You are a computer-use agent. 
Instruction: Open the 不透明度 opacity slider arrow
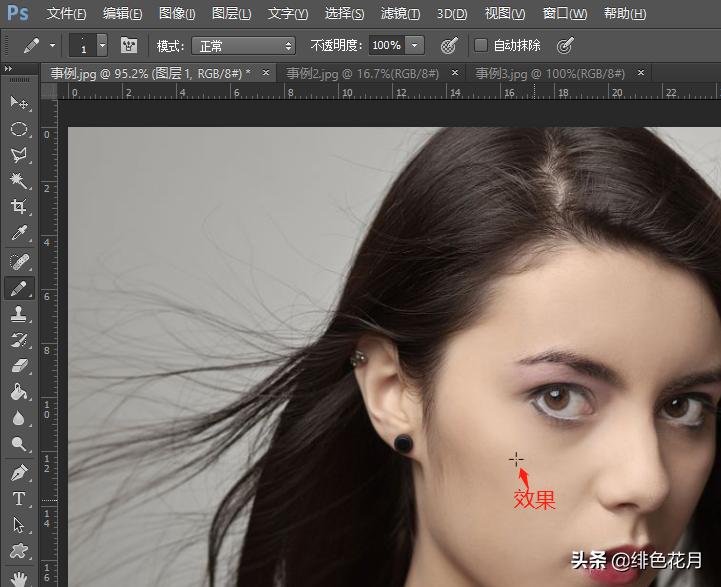tap(415, 46)
